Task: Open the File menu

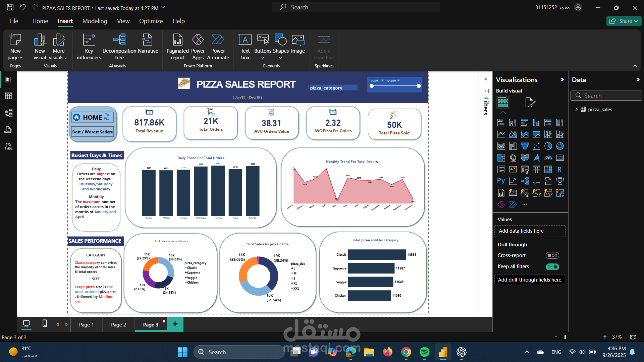Action: (x=14, y=21)
